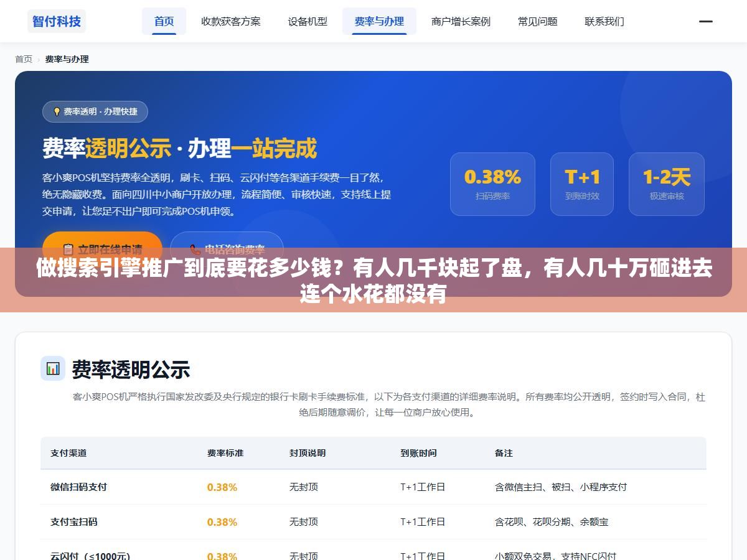
Task: Click the 费率标准 column header
Action: point(225,453)
